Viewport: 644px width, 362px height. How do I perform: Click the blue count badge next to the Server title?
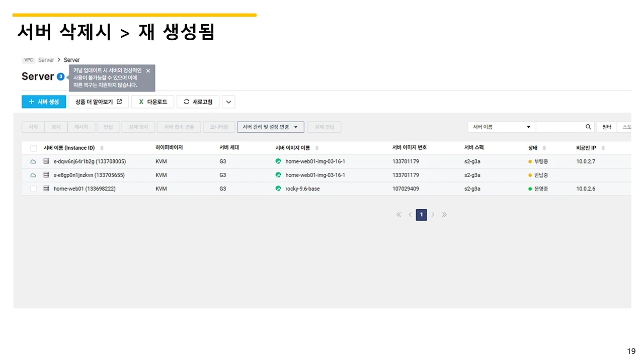pos(60,76)
